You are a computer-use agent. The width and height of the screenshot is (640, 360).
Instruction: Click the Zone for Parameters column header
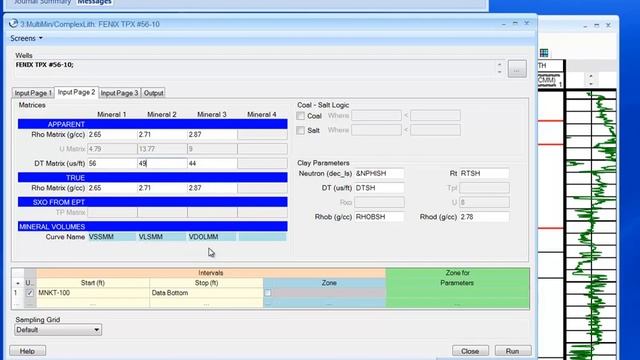point(457,278)
